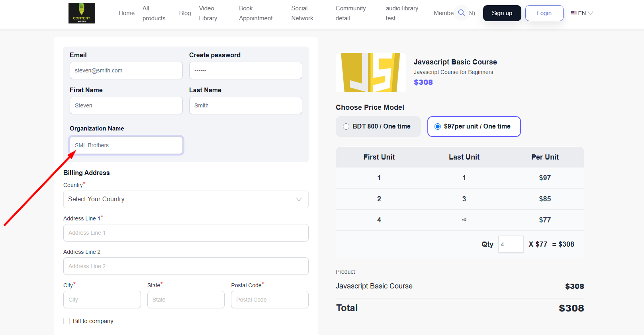Click the $77 per unit cell
644x335 pixels.
coord(545,220)
